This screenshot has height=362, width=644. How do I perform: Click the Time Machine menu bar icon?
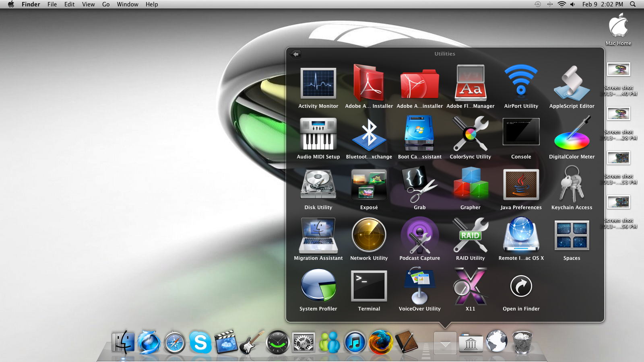tap(538, 4)
